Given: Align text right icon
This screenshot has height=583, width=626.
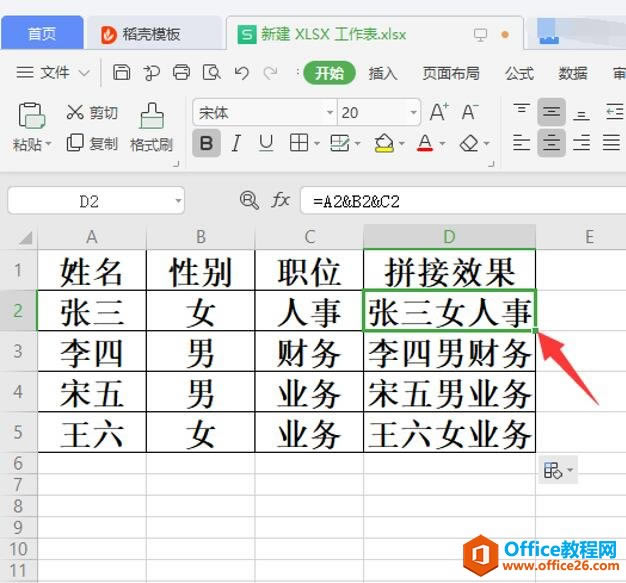Looking at the screenshot, I should click(x=581, y=143).
